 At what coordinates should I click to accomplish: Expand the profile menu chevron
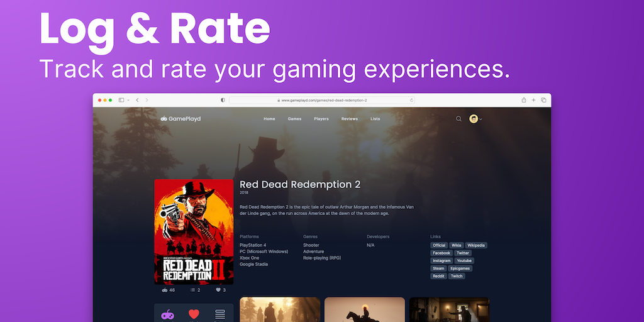pos(480,119)
